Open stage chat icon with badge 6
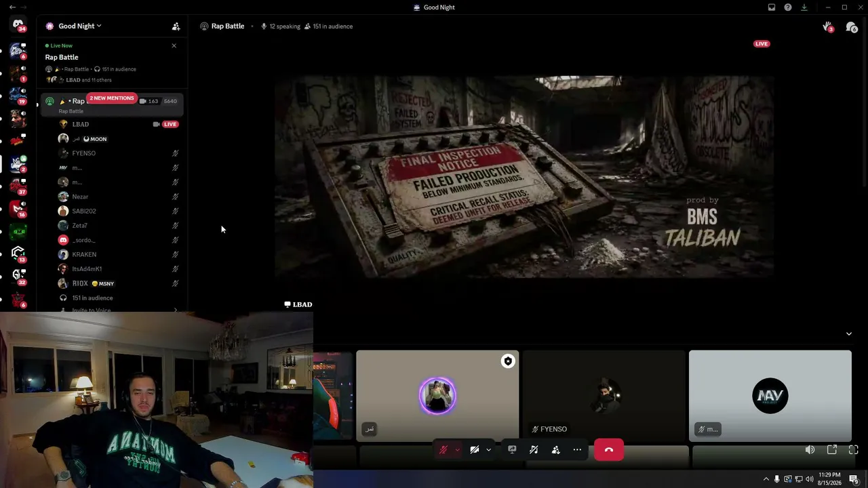 coord(851,27)
